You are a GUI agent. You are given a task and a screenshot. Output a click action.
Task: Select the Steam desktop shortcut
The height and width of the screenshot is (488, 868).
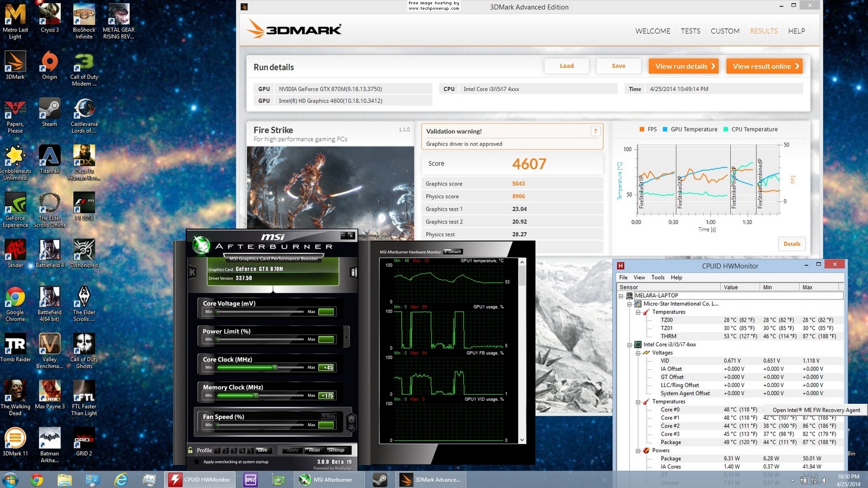[x=49, y=112]
